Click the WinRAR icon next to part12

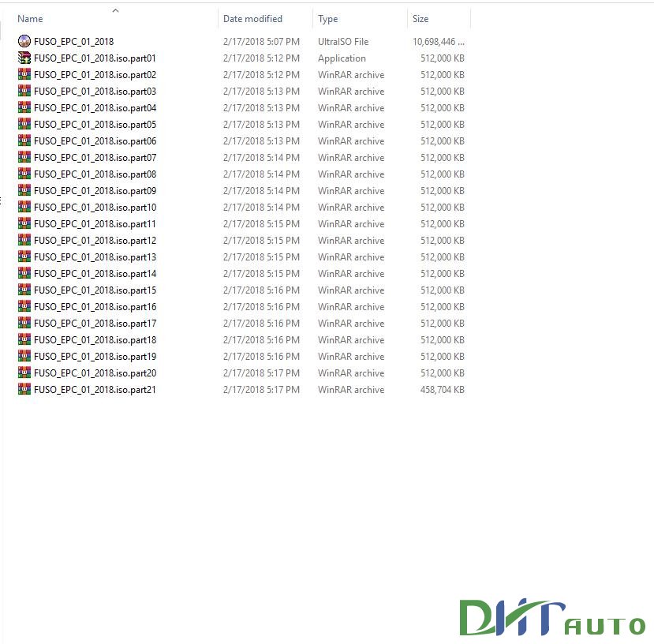[24, 240]
